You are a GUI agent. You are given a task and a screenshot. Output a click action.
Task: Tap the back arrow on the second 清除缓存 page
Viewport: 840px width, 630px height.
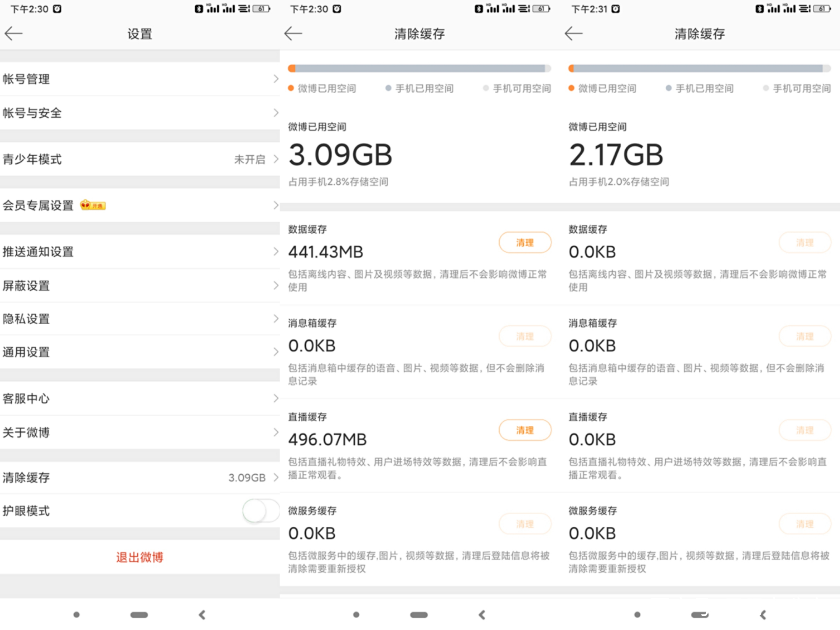point(574,33)
